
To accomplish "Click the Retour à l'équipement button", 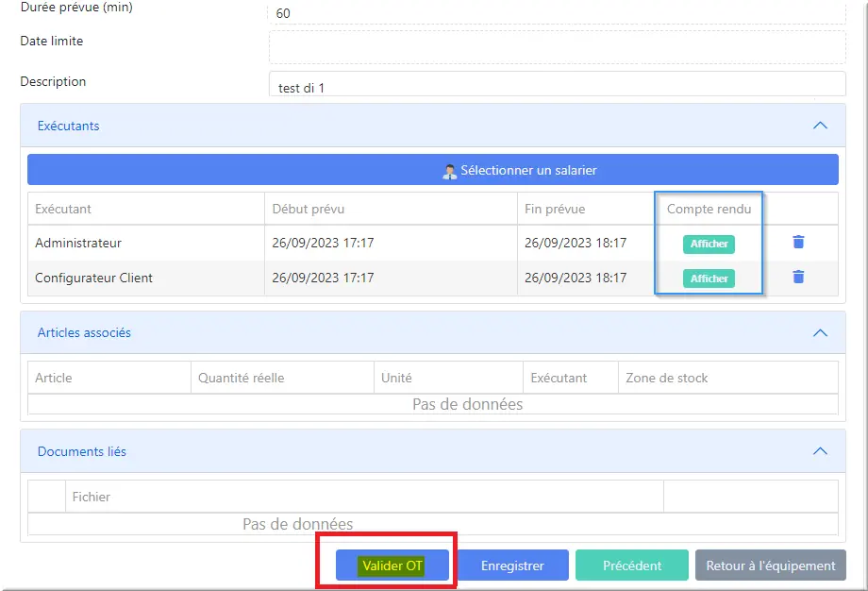I will 771,566.
